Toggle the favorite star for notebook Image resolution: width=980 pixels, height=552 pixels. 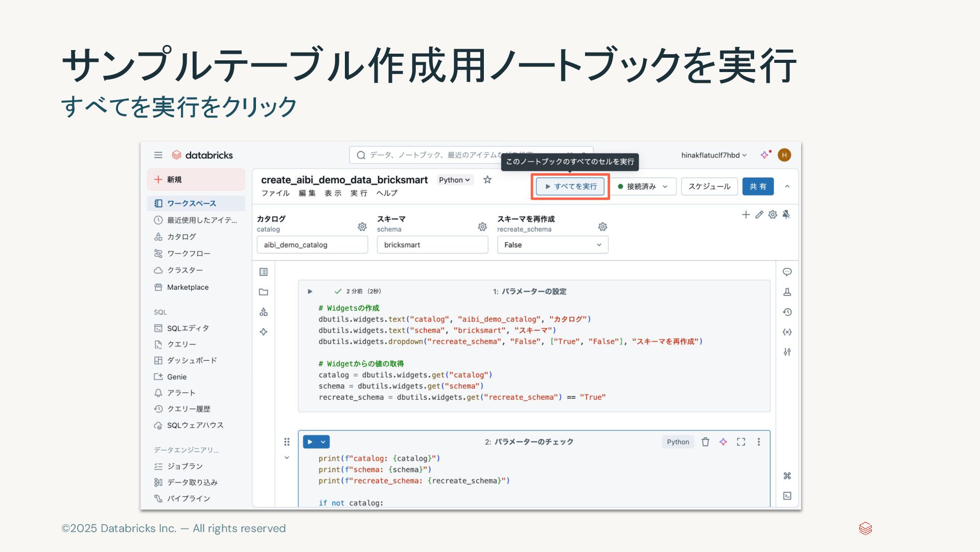pyautogui.click(x=487, y=179)
